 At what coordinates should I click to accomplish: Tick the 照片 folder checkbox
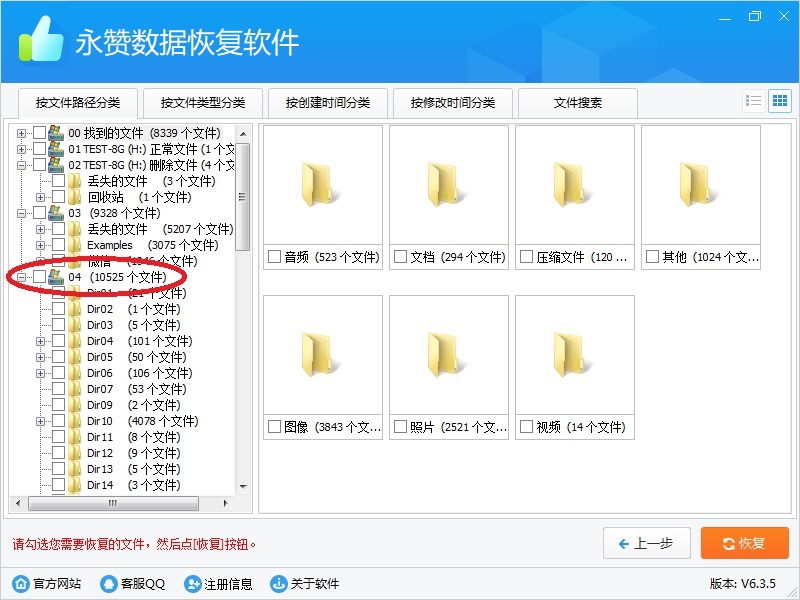coord(400,427)
